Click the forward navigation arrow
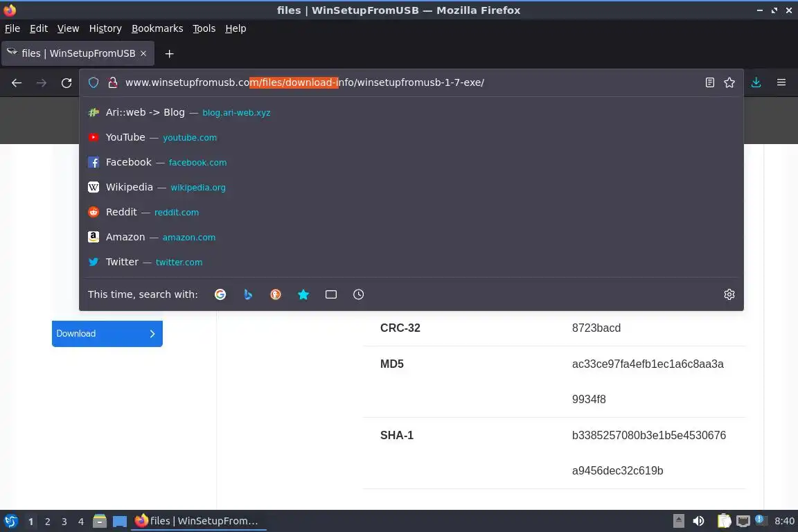 point(42,82)
